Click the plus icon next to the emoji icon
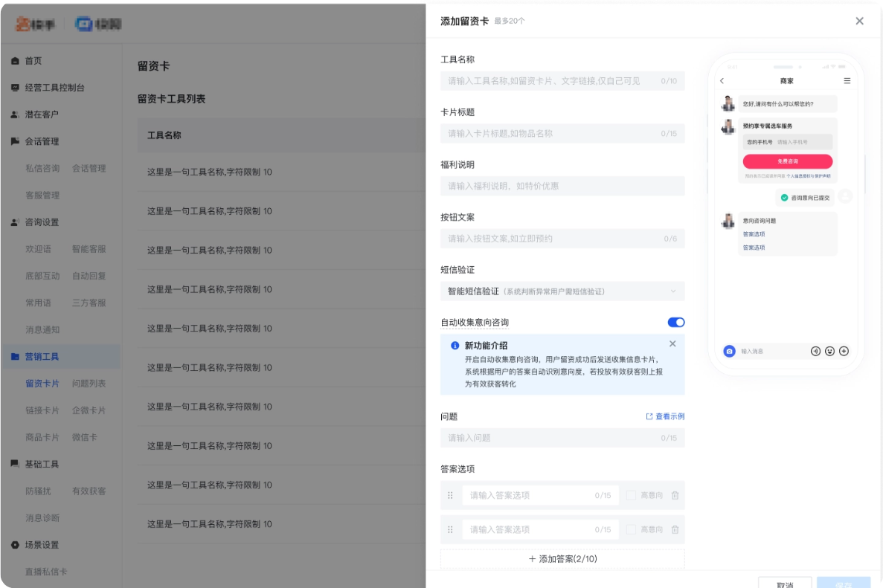 click(844, 351)
